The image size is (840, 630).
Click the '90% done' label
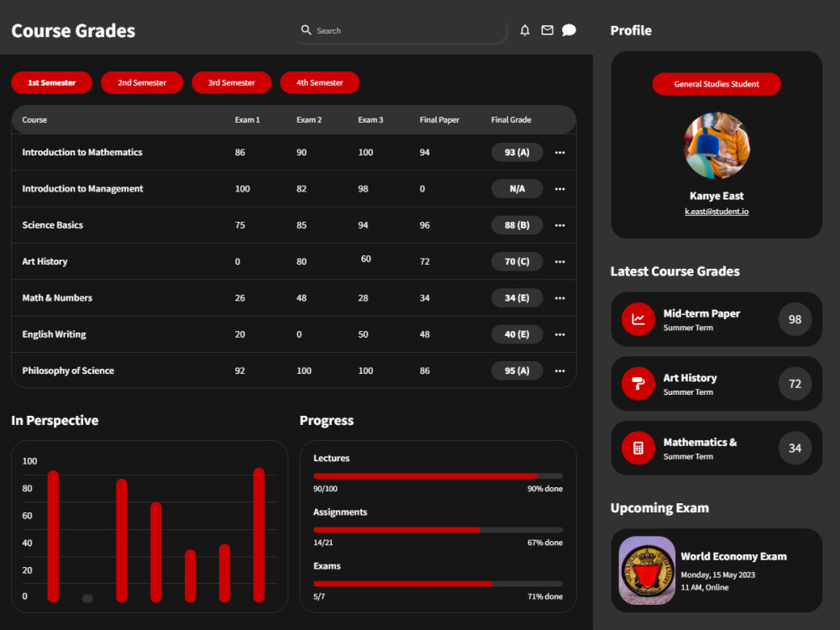tap(545, 489)
